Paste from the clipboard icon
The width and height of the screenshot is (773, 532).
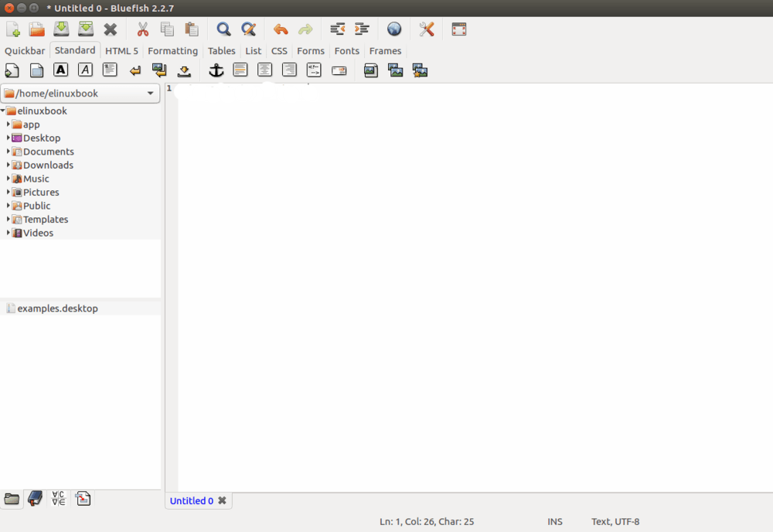coord(192,29)
